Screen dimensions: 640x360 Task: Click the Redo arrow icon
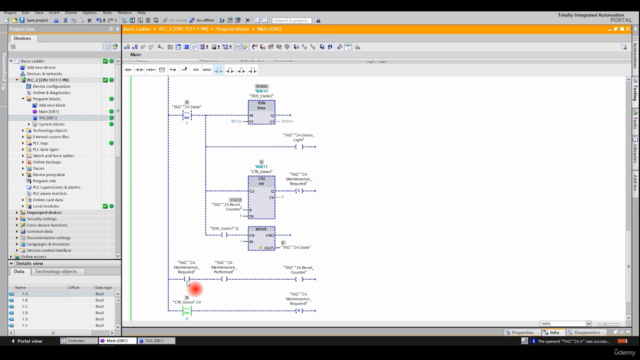tap(111, 20)
